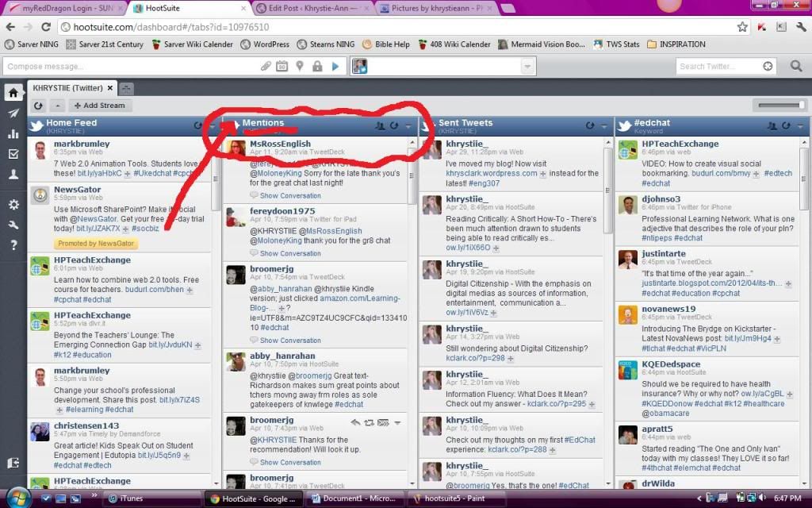Screen dimensions: 812x508
Task: Switch to Pictures by khrystieann browser tab
Action: pos(437,8)
